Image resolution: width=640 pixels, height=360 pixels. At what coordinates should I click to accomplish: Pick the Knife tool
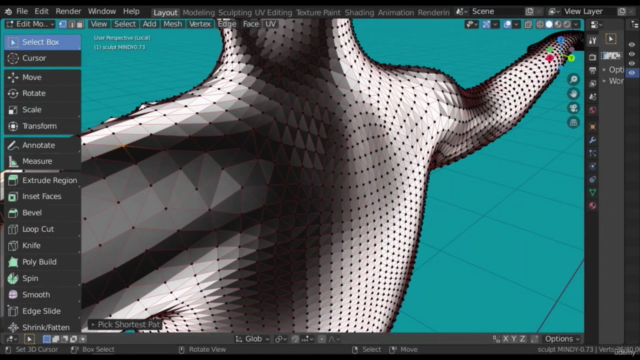42,245
